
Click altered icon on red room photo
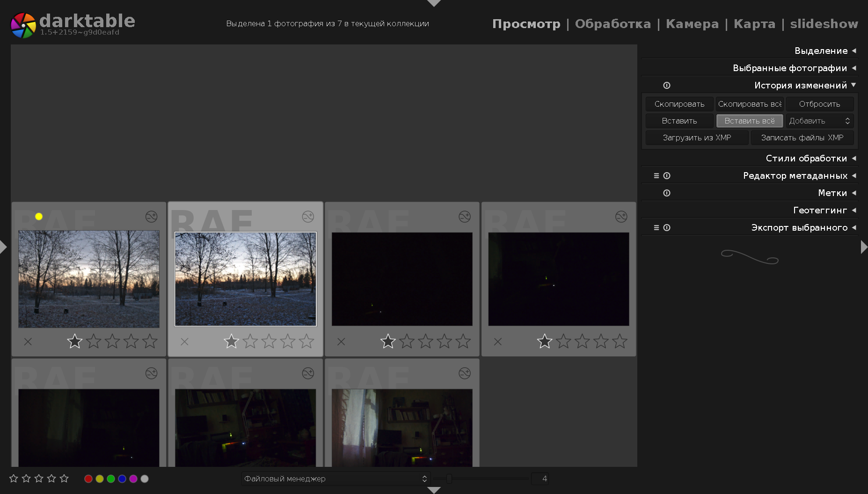point(308,373)
